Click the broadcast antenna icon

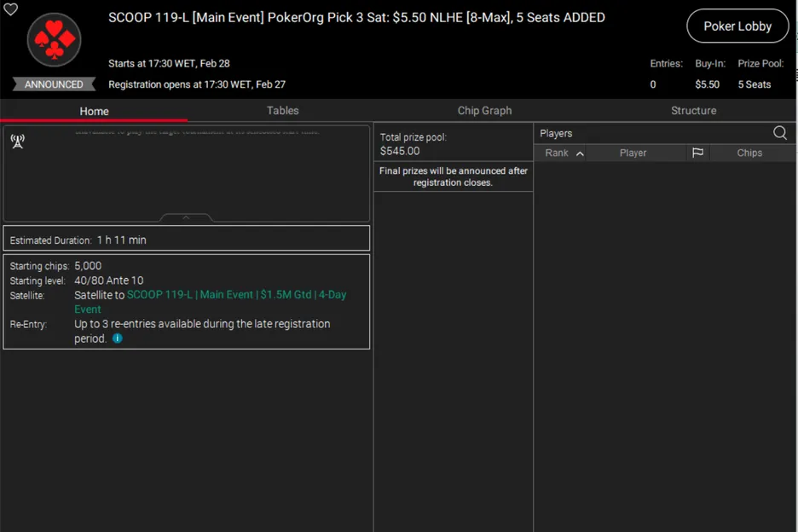17,142
